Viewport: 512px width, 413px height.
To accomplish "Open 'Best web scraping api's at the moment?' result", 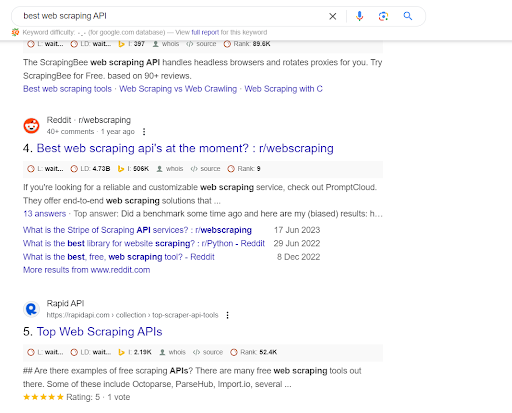I will tap(185, 148).
